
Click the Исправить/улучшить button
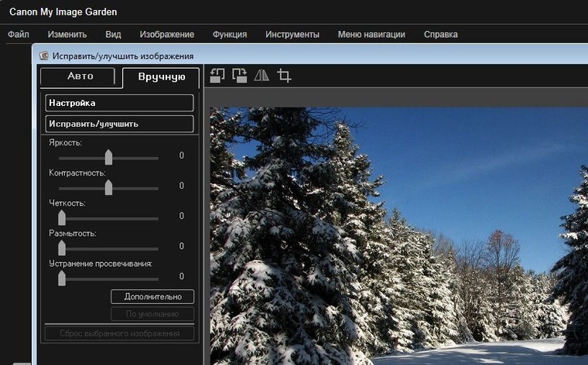[119, 124]
